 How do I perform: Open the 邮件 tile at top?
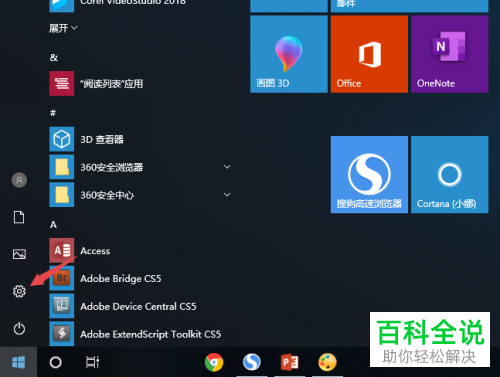point(409,6)
